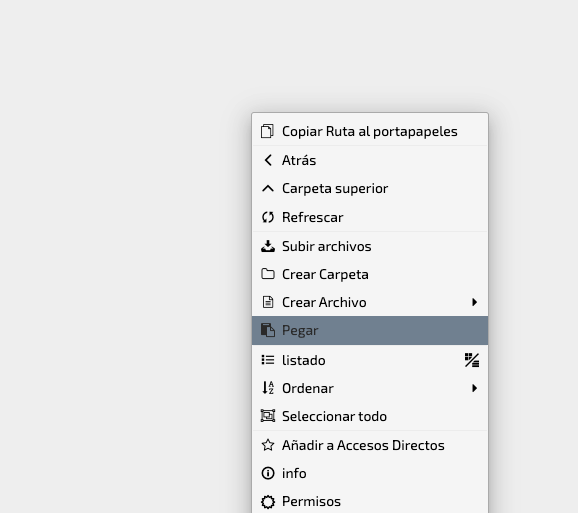
Task: Open the info entry
Action: click(370, 473)
